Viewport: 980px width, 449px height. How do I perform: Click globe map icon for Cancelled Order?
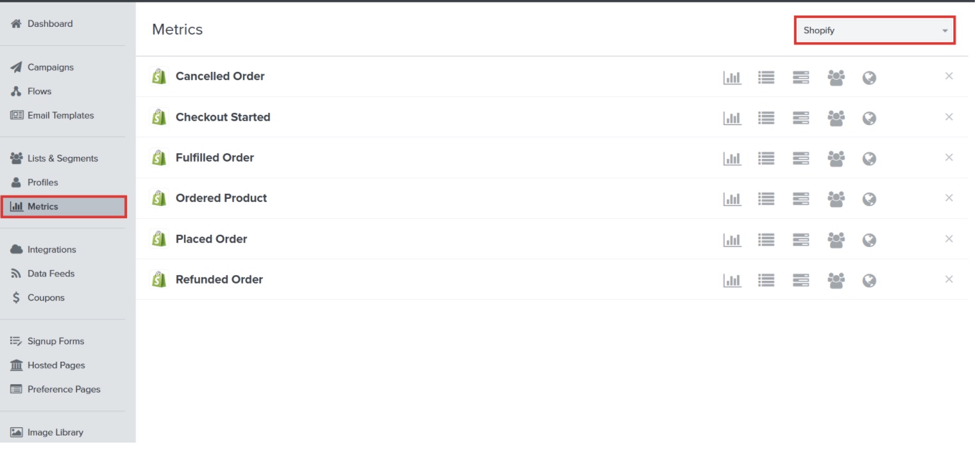point(869,78)
